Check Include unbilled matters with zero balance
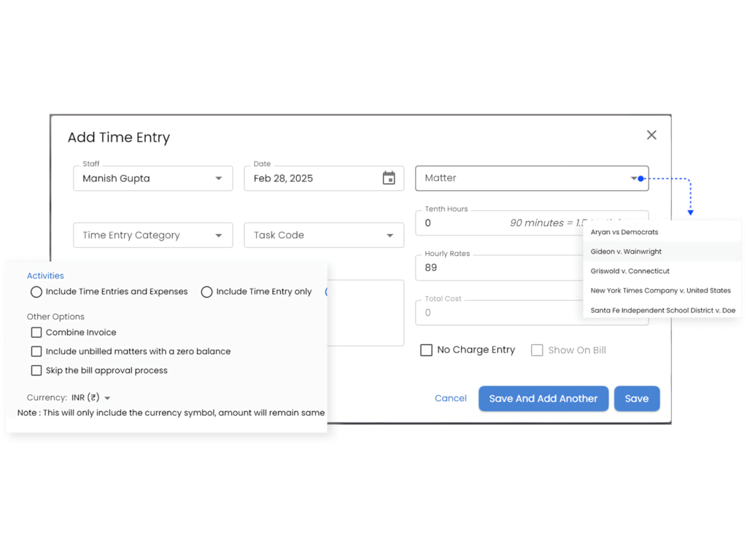Viewport: 747px width, 560px height. click(36, 351)
